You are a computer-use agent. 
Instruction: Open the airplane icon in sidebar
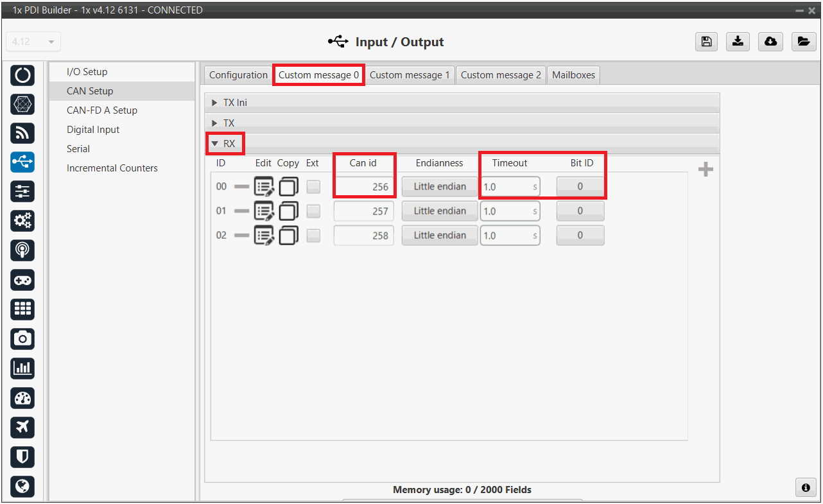[22, 427]
